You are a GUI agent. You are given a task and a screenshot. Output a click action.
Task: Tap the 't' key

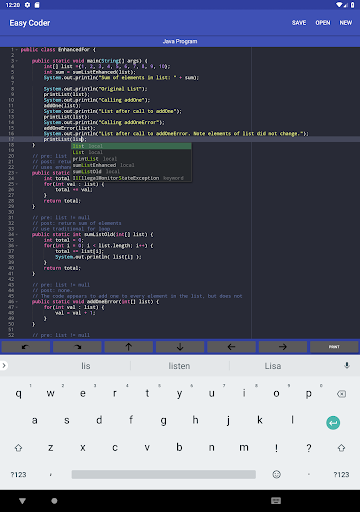point(147,394)
